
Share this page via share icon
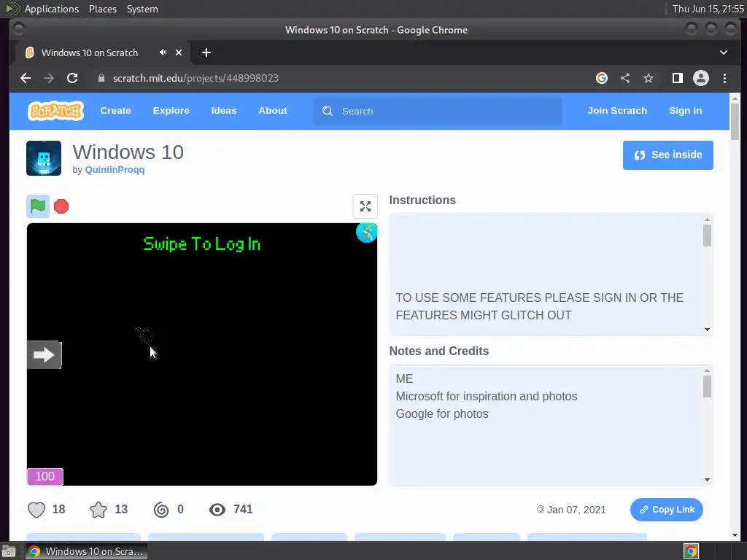pos(625,78)
